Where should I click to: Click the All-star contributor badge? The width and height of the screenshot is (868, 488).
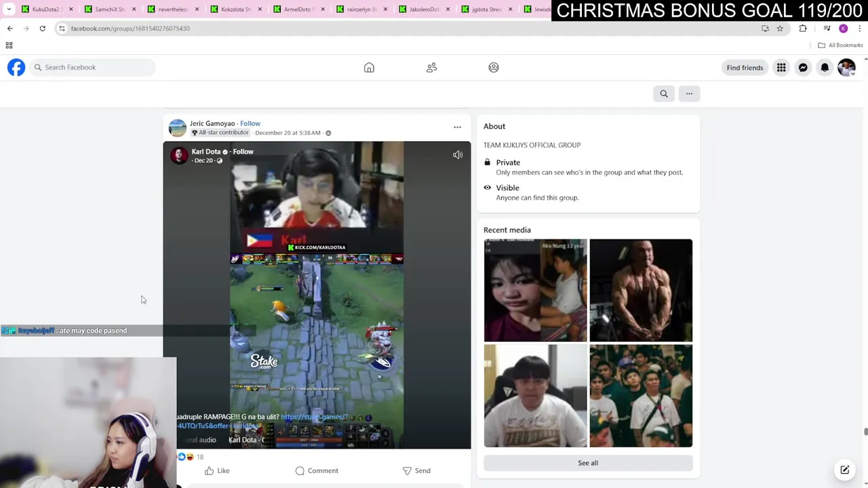220,133
